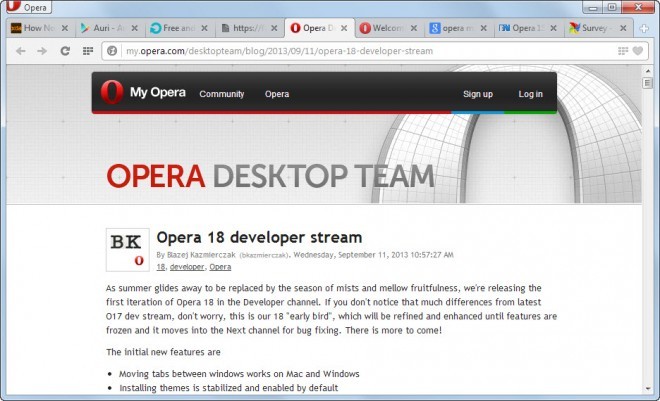The height and width of the screenshot is (401, 660).
Task: Click the BK author avatar thumbnail
Action: 128,250
